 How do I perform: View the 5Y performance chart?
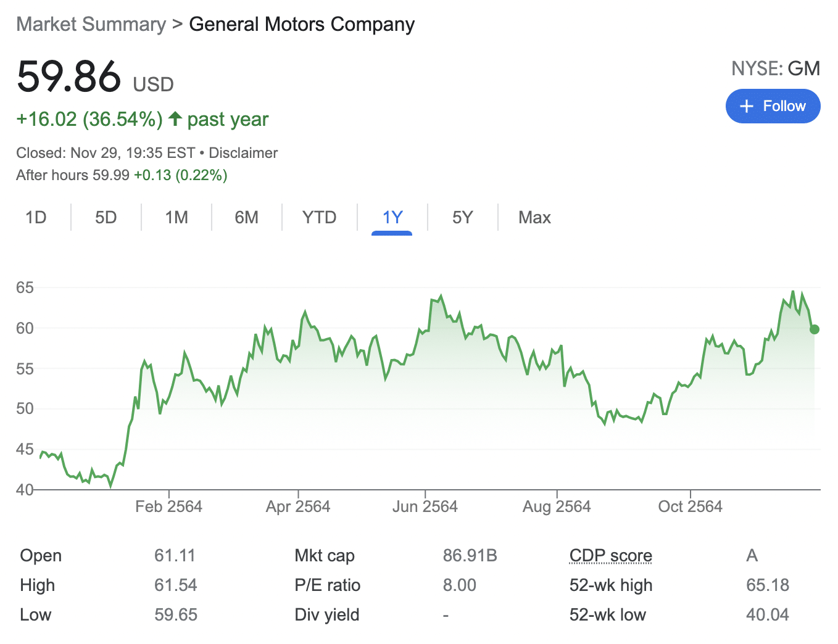(x=463, y=217)
